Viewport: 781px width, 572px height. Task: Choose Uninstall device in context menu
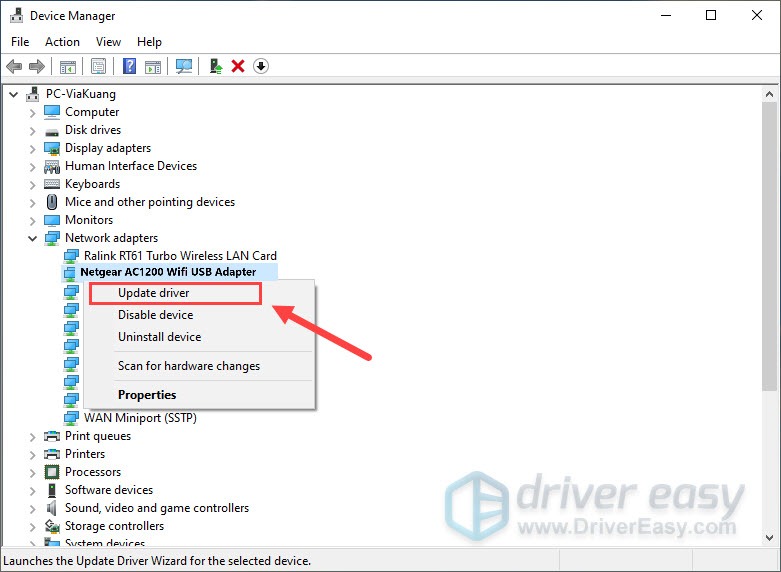tap(159, 337)
